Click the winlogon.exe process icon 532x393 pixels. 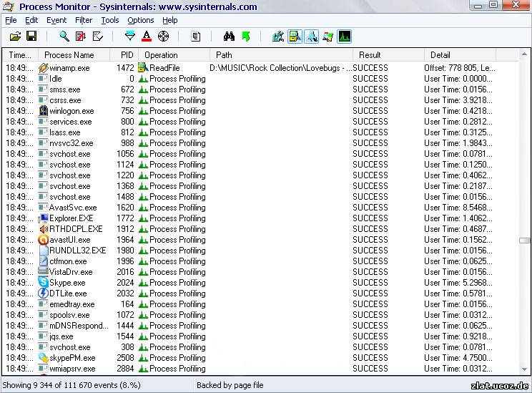pyautogui.click(x=43, y=111)
